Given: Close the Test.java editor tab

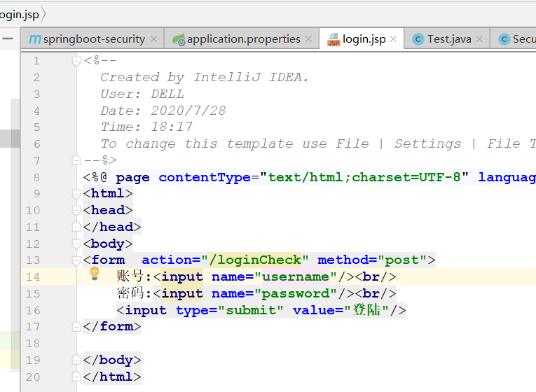Looking at the screenshot, I should (x=480, y=39).
